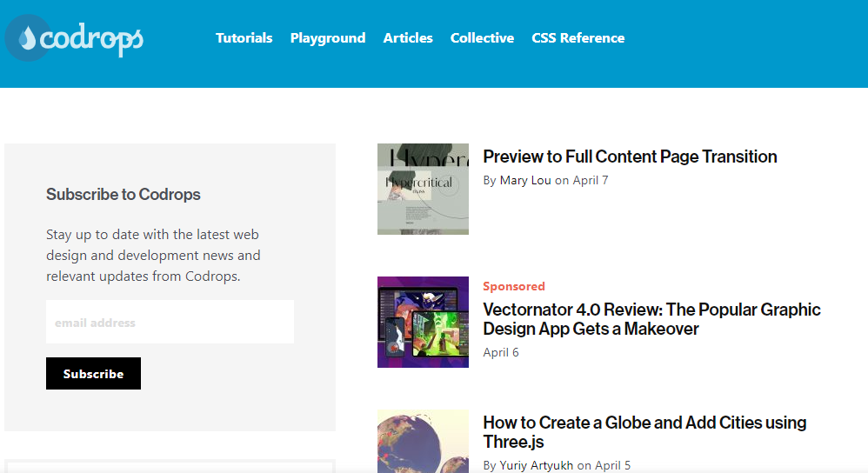Screen dimensions: 868x473
Task: Click the globe article thumbnail
Action: pos(423,442)
